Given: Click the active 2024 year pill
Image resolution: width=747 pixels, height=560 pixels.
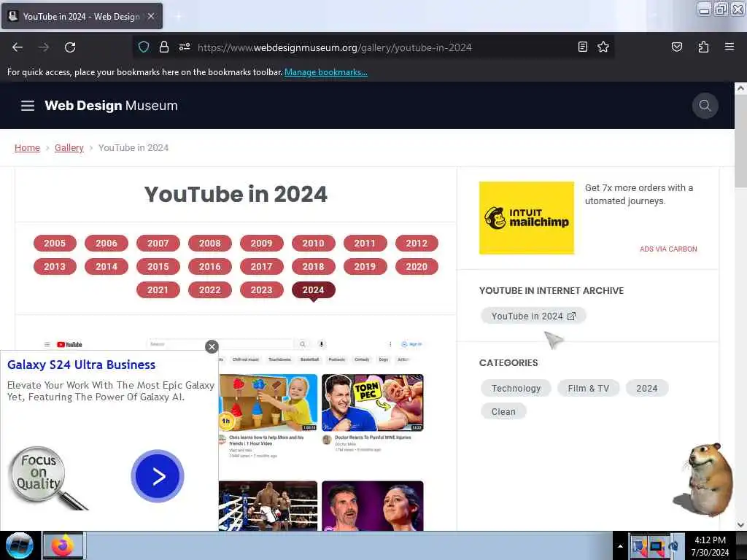Looking at the screenshot, I should (313, 290).
